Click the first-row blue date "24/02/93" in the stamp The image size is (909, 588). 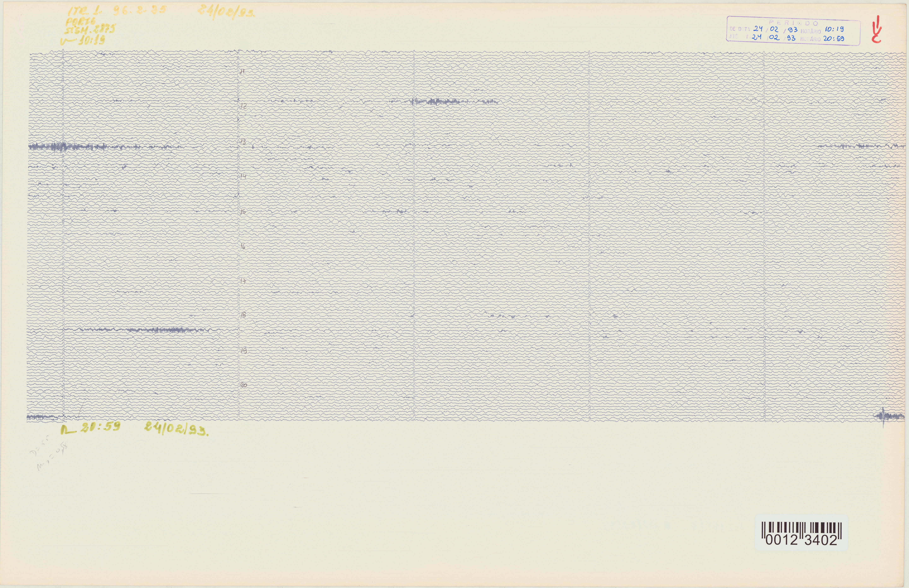click(775, 29)
